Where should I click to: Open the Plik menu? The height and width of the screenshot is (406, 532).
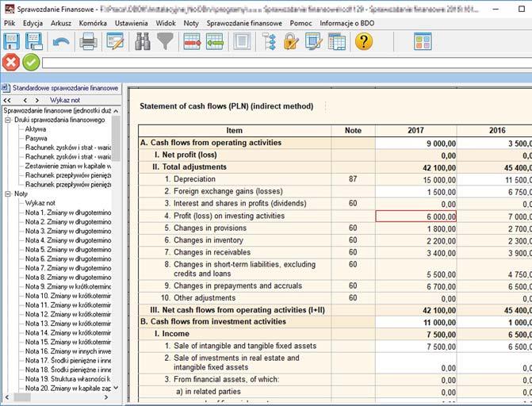pyautogui.click(x=10, y=23)
